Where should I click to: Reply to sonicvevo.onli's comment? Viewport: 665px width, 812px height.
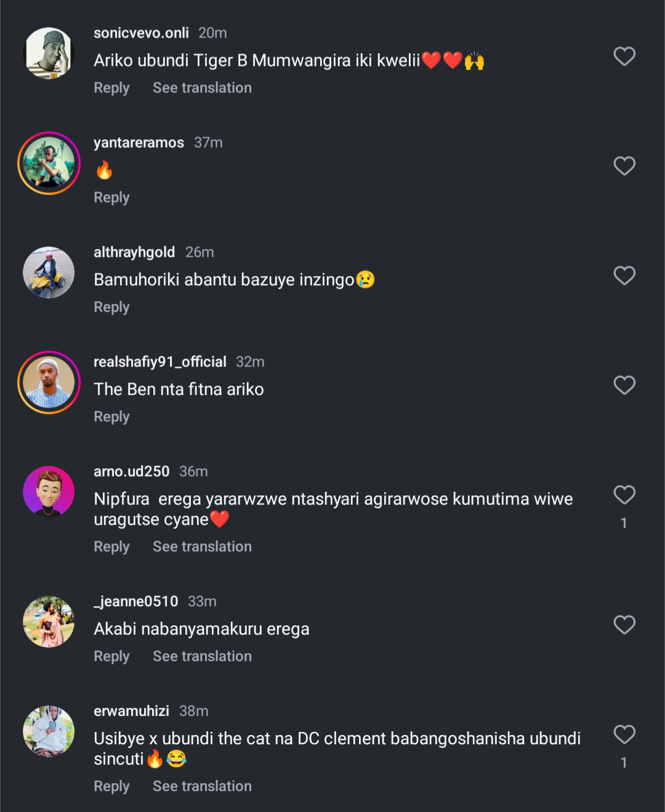(x=111, y=88)
